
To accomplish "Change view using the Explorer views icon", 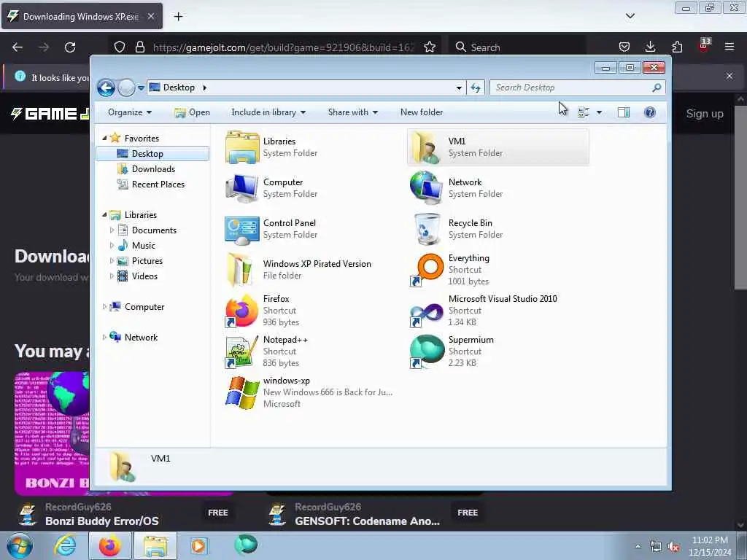I will click(x=584, y=112).
